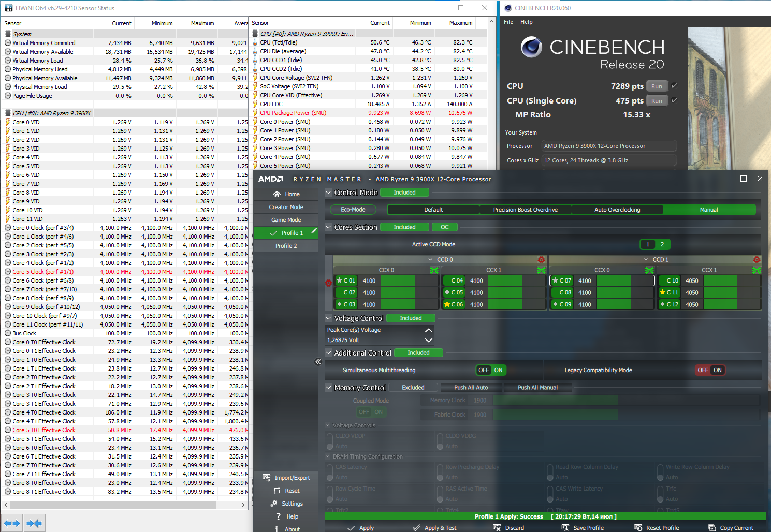The image size is (771, 532).
Task: Collapse the CCD 1 group chevron
Action: point(646,260)
